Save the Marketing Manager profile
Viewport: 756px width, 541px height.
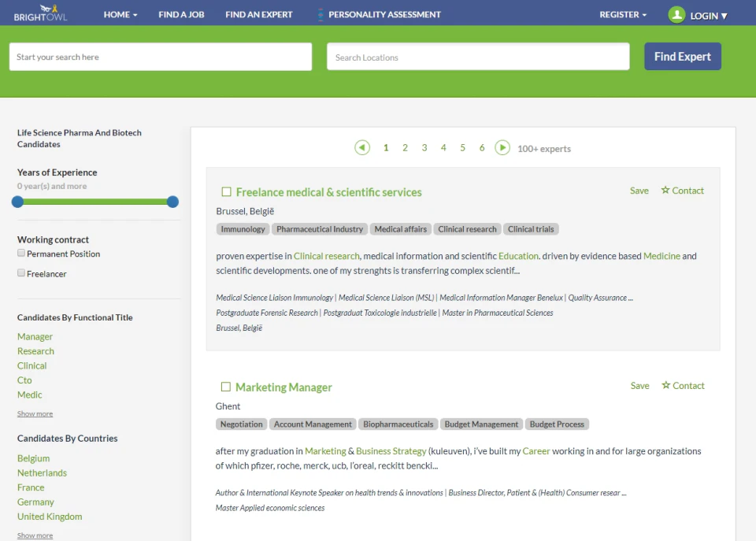pyautogui.click(x=639, y=385)
